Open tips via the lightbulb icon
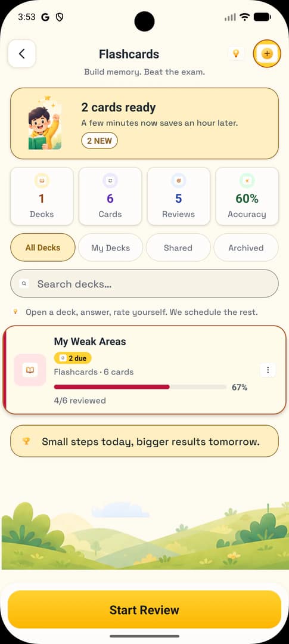 (236, 54)
